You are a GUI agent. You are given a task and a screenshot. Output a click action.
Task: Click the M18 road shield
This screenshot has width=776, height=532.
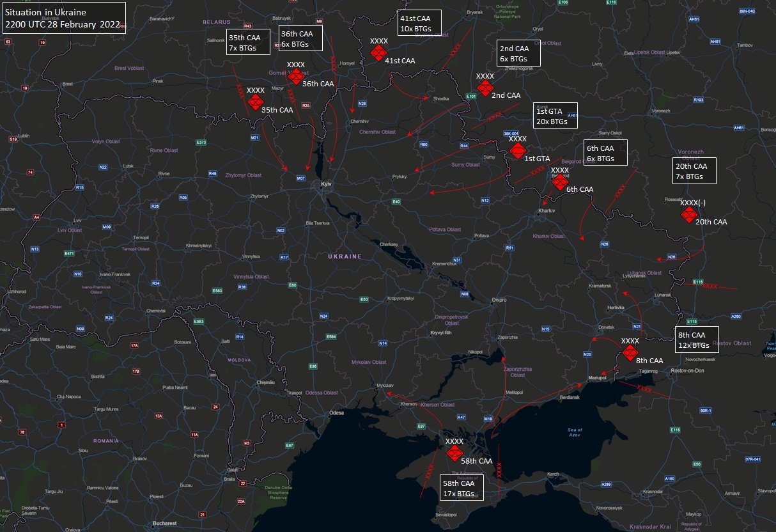coord(488,419)
